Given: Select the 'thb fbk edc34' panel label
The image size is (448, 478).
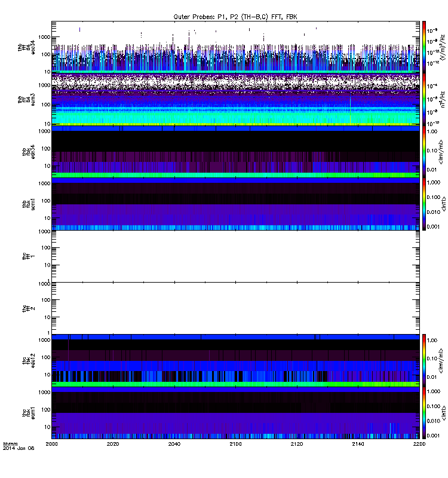Looking at the screenshot, I should pos(29,152).
